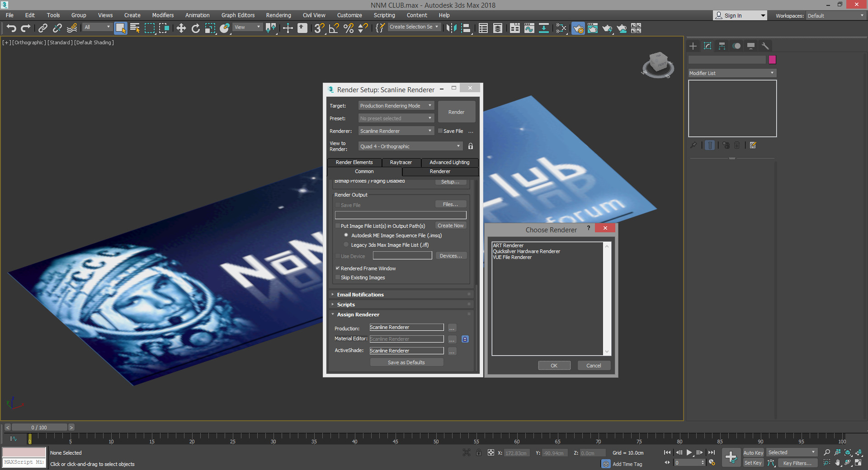
Task: Uncheck Rendered Frame Window checkbox
Action: tap(337, 268)
